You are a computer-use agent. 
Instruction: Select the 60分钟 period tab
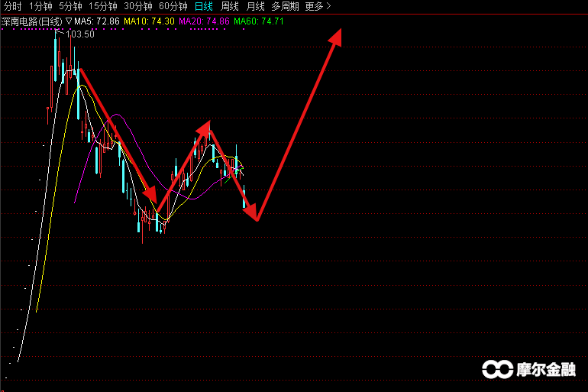173,6
